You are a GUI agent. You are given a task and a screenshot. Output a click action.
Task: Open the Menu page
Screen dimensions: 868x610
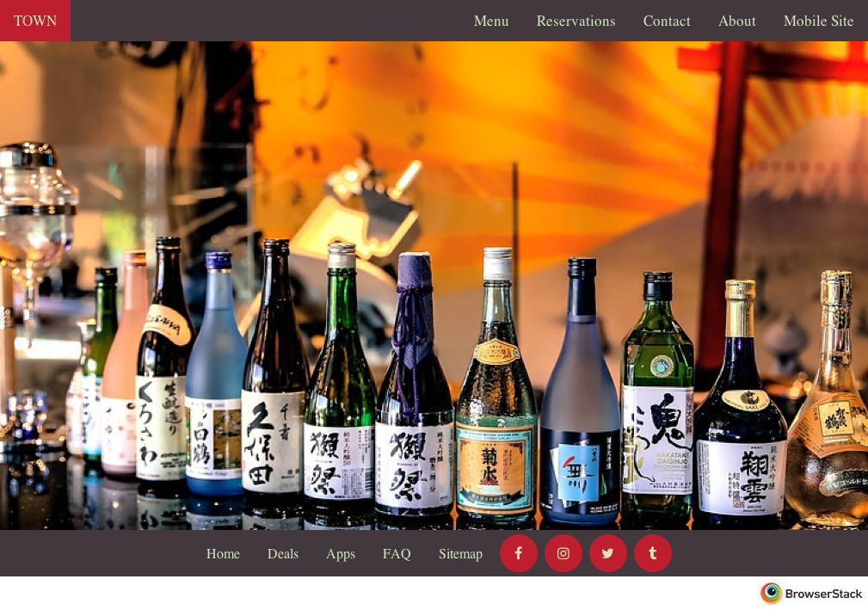491,21
